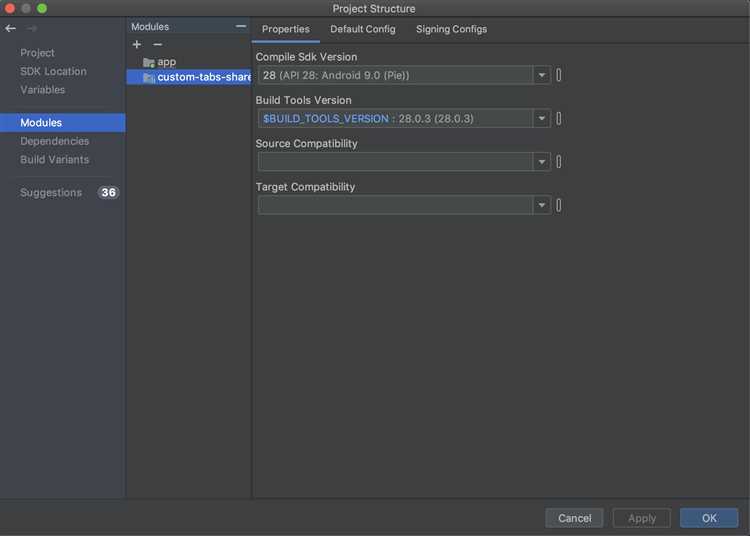Open Build Variants in the sidebar
The image size is (750, 536).
click(x=55, y=160)
